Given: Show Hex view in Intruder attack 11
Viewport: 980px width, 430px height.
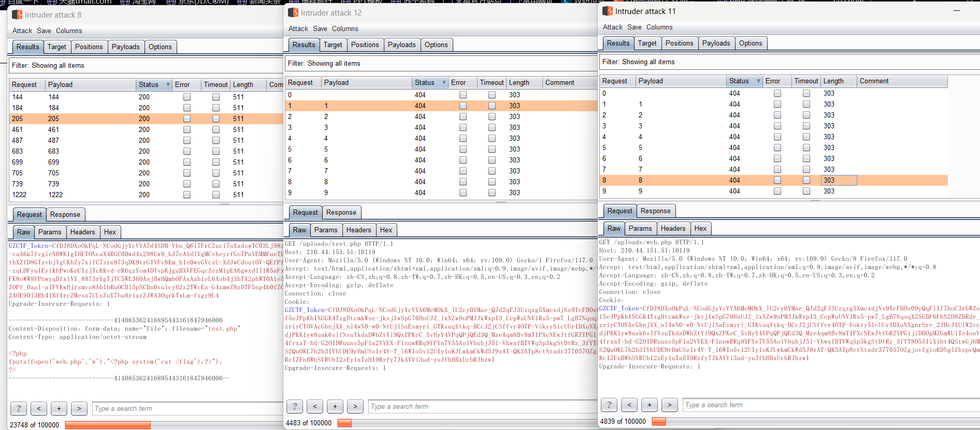Looking at the screenshot, I should click(701, 228).
